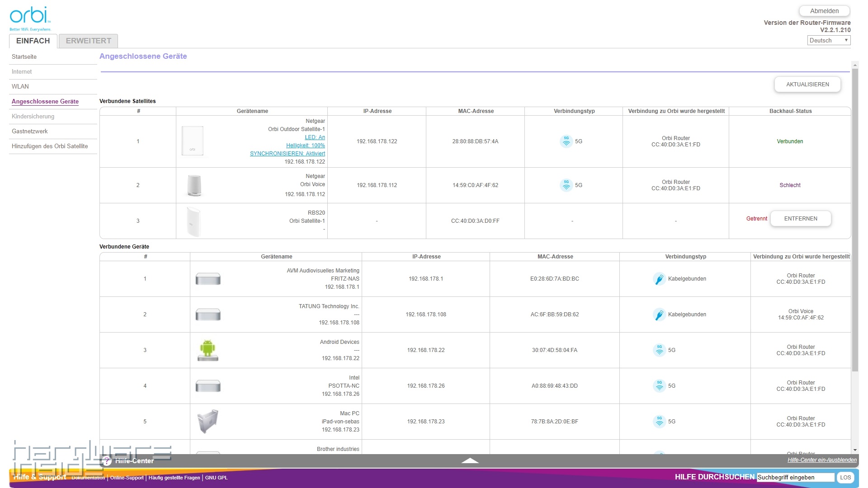This screenshot has height=488, width=868.
Task: Click the 5G WiFi icon for iPad-von-sebas
Action: [x=659, y=422]
